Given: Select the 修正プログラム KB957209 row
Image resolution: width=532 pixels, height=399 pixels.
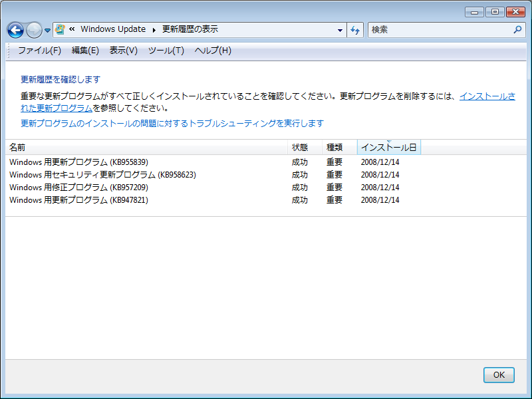Looking at the screenshot, I should (x=266, y=188).
